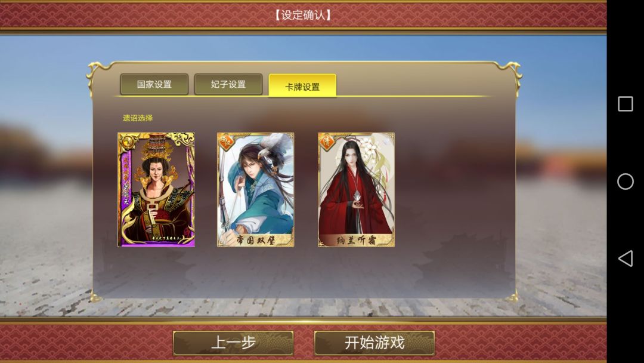Tap the Android home circle icon
644x363 pixels.
(625, 181)
